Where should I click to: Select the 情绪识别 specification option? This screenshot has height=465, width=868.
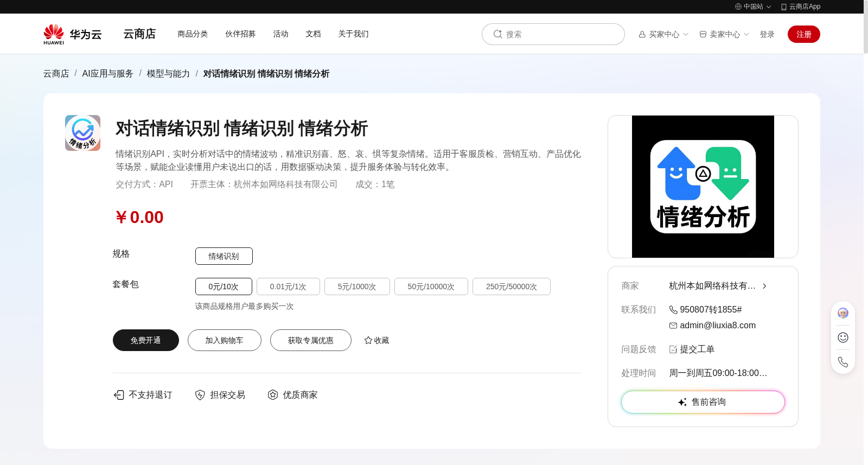click(x=224, y=256)
